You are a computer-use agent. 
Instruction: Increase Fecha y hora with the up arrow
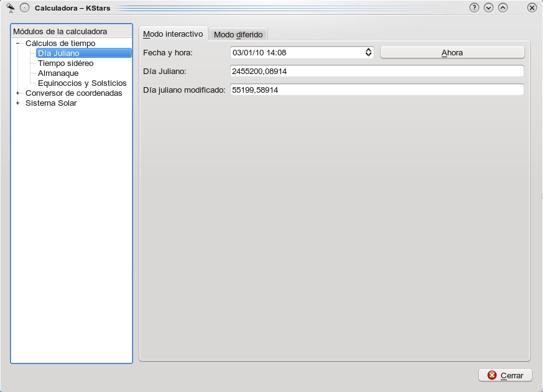click(x=368, y=50)
